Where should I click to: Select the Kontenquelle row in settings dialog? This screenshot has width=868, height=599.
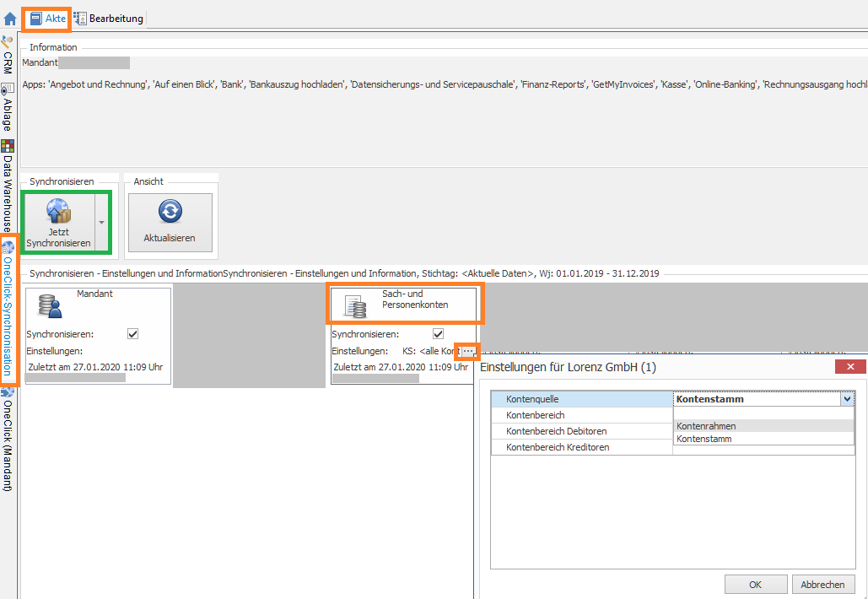(582, 399)
